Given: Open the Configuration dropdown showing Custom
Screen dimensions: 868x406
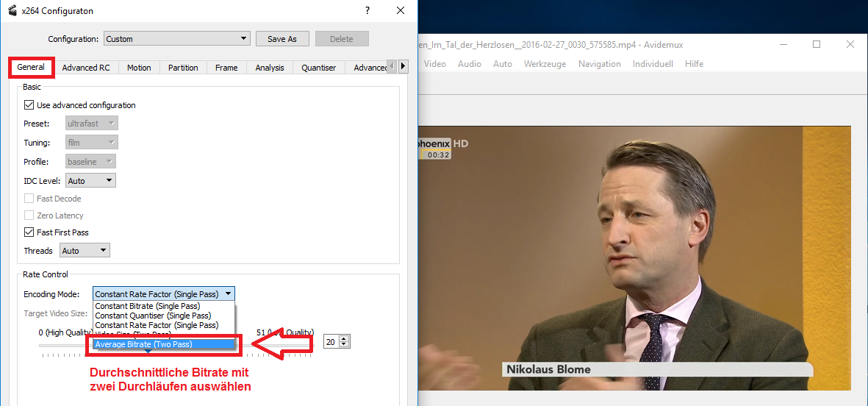Looking at the screenshot, I should (176, 39).
